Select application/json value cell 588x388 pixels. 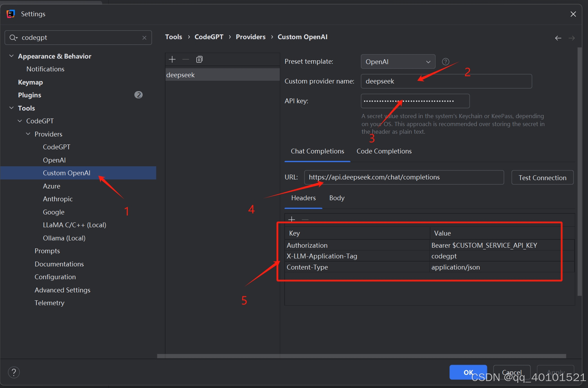(502, 267)
